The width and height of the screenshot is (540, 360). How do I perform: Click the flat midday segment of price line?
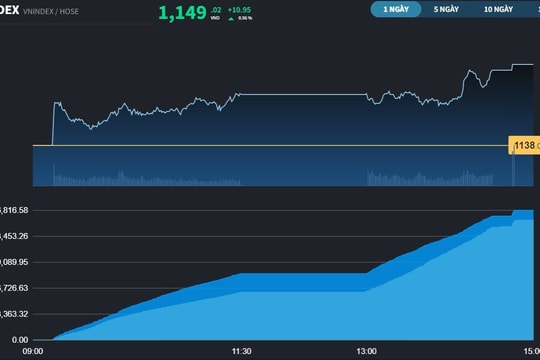point(303,94)
